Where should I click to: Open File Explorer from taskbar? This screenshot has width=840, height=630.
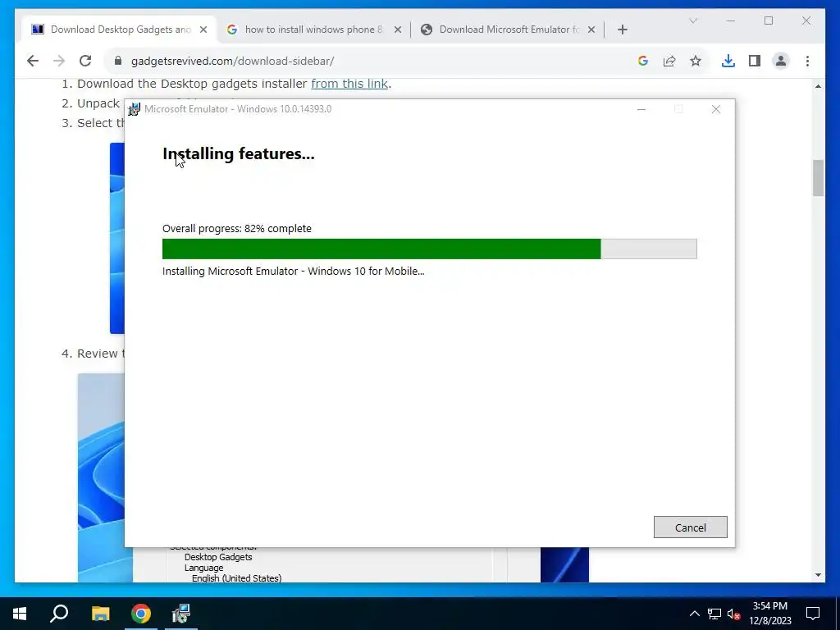tap(100, 614)
